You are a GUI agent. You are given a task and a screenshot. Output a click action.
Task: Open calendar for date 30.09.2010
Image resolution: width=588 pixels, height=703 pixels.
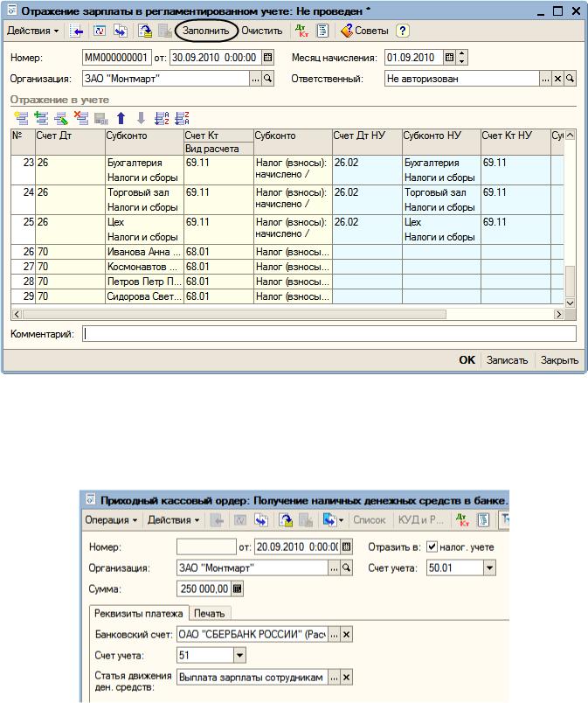tap(268, 58)
